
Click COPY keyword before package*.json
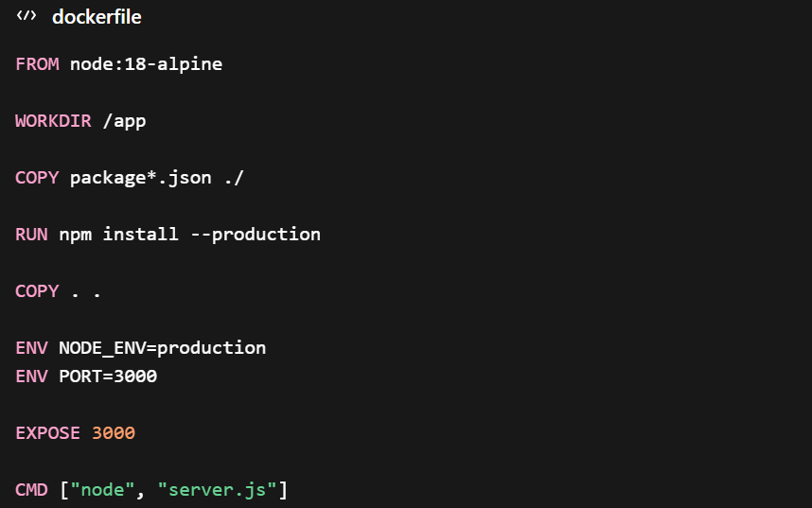coord(37,178)
